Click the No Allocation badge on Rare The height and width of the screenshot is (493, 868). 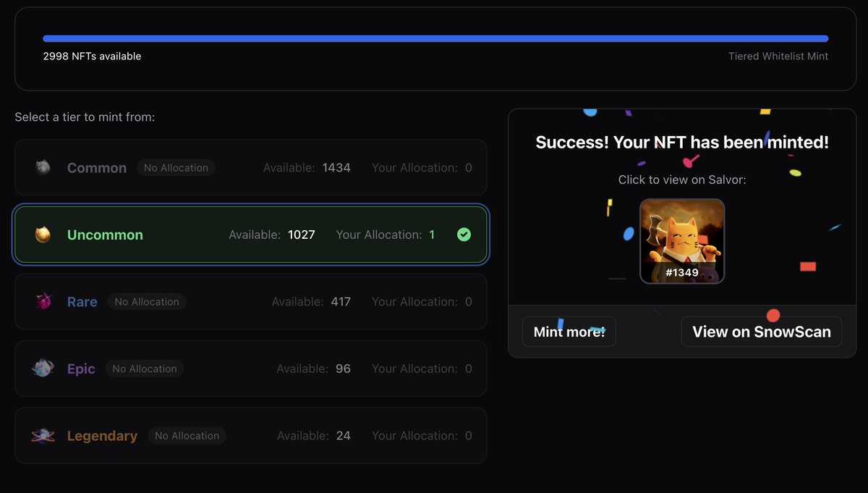pos(147,301)
